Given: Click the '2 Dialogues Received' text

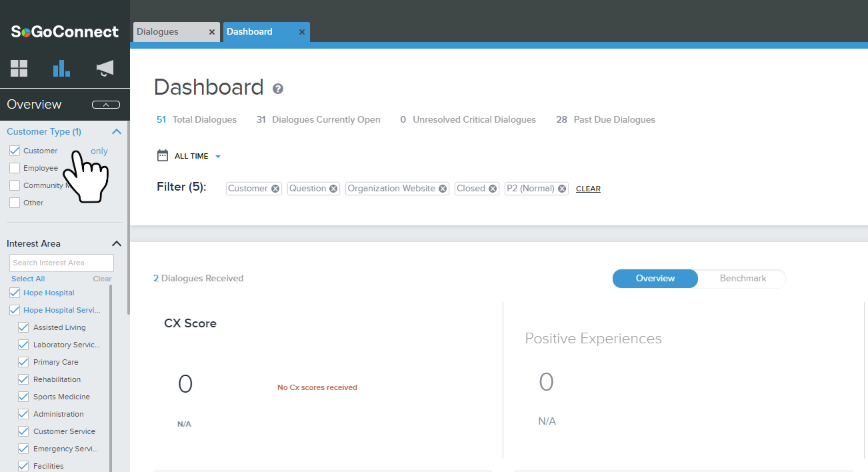Looking at the screenshot, I should coord(199,279).
